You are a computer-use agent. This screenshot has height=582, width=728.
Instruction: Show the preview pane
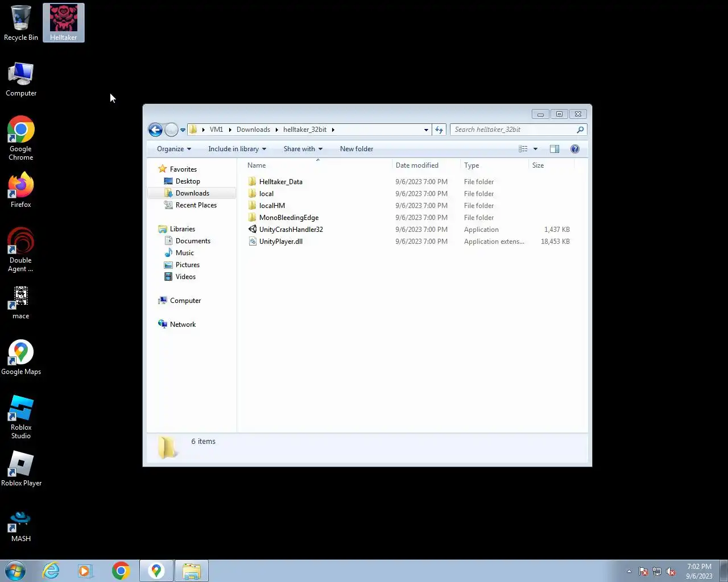[555, 149]
